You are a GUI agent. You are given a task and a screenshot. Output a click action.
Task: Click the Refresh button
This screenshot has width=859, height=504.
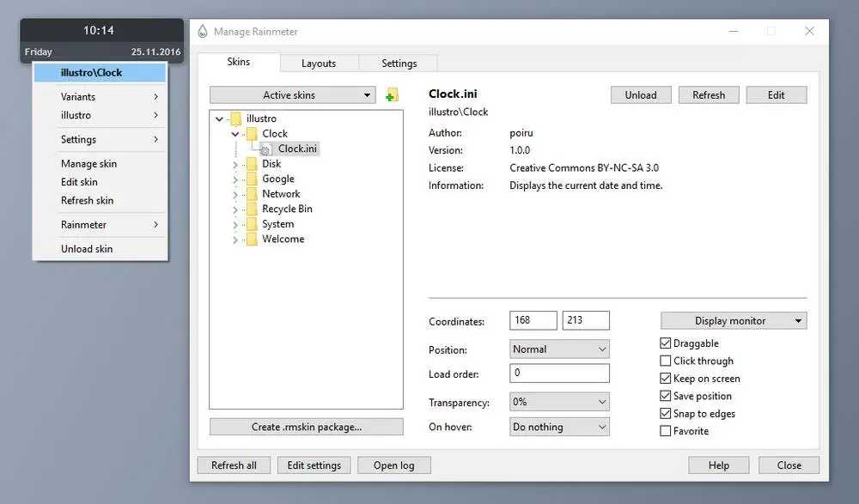coord(709,94)
